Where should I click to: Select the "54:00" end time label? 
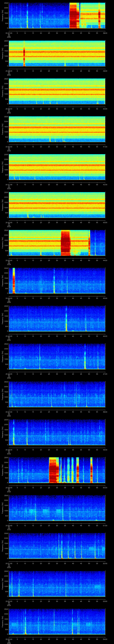pyautogui.click(x=105, y=639)
